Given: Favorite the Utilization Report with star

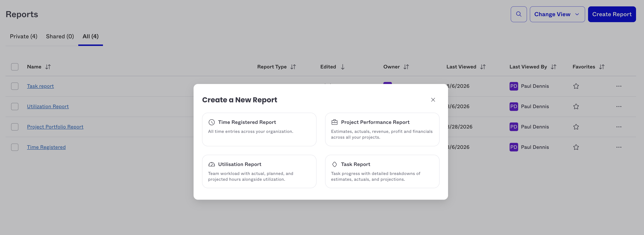Looking at the screenshot, I should pos(576,107).
